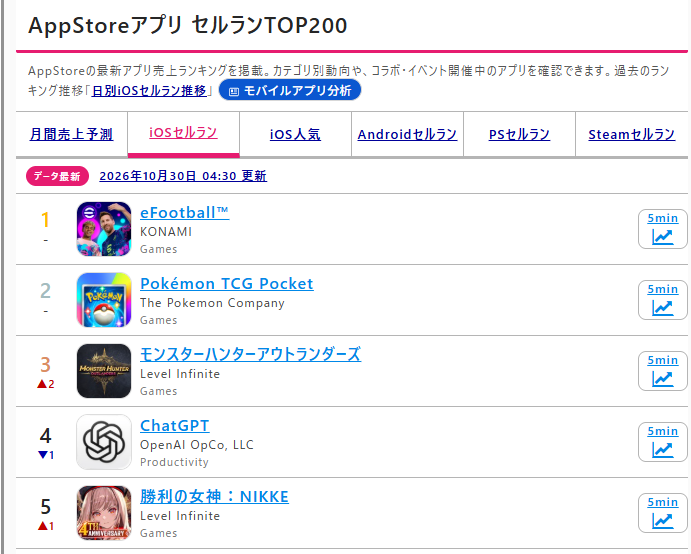Open the Pokémon TCG Pocket title link

[x=227, y=284]
